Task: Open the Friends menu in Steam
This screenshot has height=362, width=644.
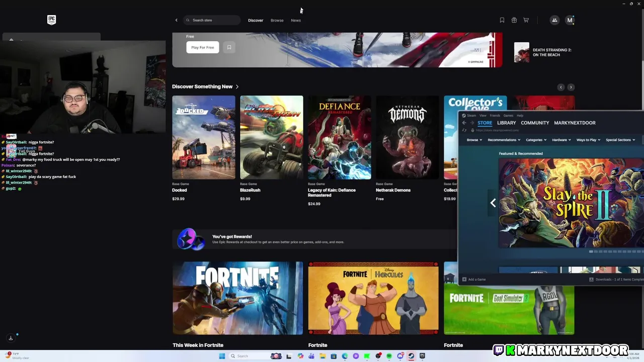Action: pos(495,116)
